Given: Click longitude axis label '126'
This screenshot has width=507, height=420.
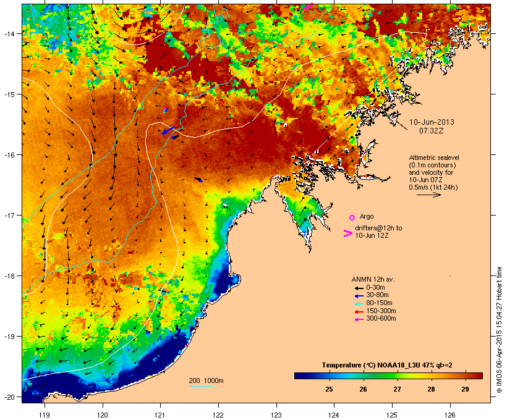Looking at the screenshot, I should coord(449,415).
